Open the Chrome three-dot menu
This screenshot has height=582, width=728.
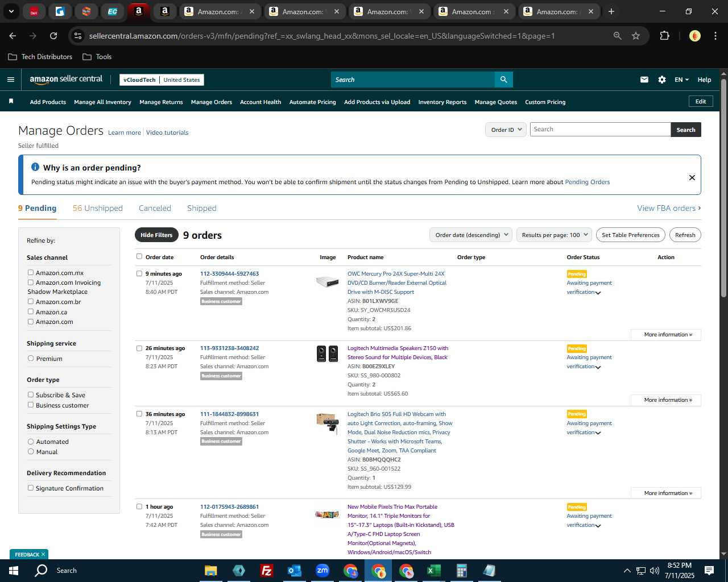(715, 36)
